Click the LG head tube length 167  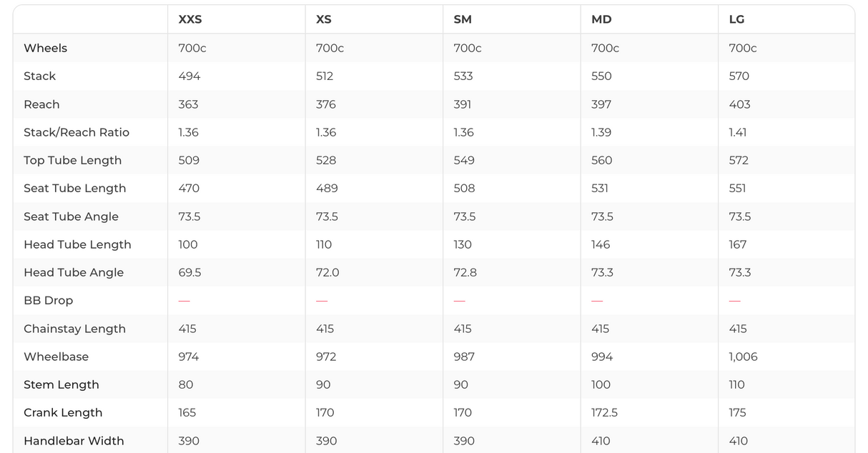[x=738, y=244]
